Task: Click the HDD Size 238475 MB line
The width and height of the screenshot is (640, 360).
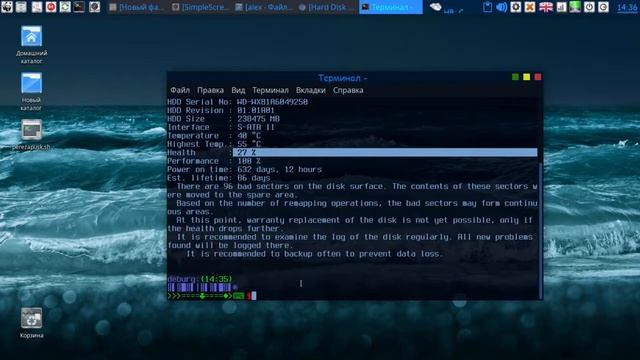Action: point(223,119)
